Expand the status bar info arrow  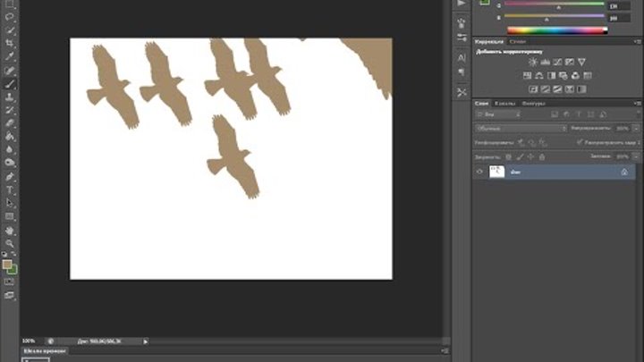pyautogui.click(x=146, y=341)
